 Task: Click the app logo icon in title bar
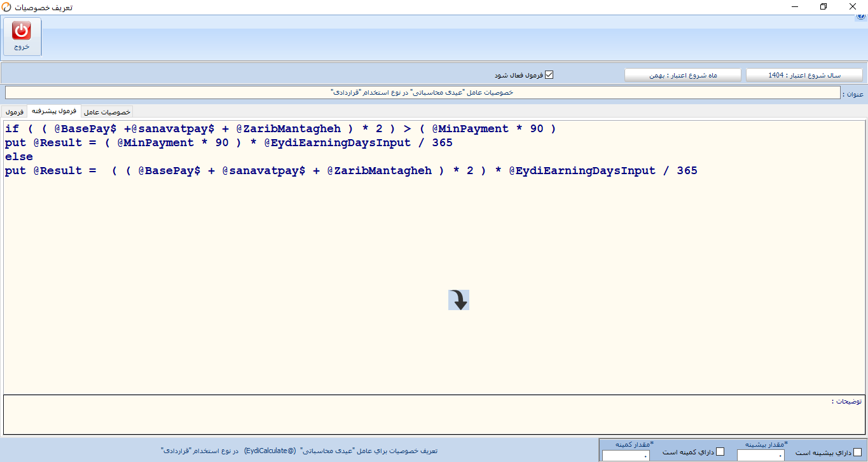tap(6, 6)
